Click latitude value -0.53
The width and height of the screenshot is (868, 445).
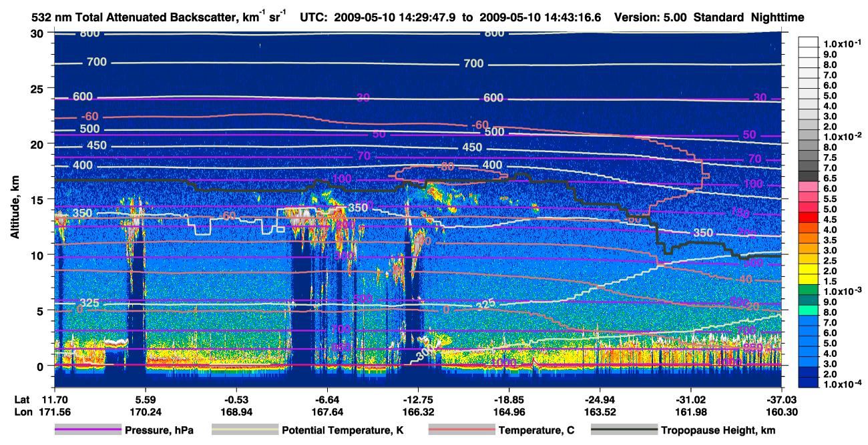(x=236, y=400)
